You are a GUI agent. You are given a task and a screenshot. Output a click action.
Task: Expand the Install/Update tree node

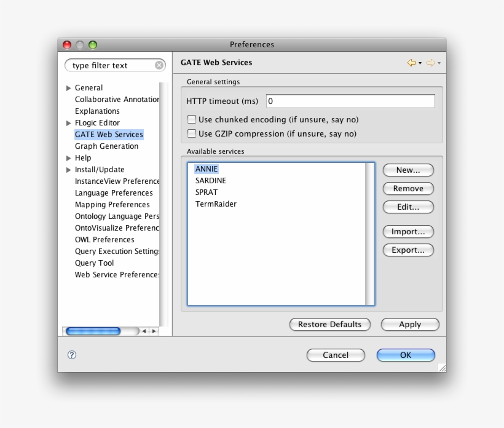[69, 169]
